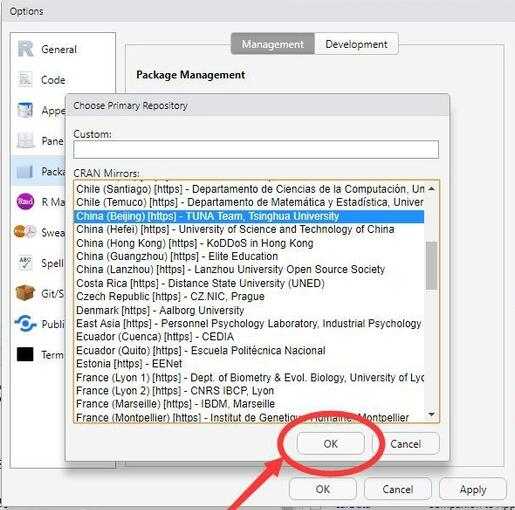Select Estonia EENet mirror

[250, 364]
